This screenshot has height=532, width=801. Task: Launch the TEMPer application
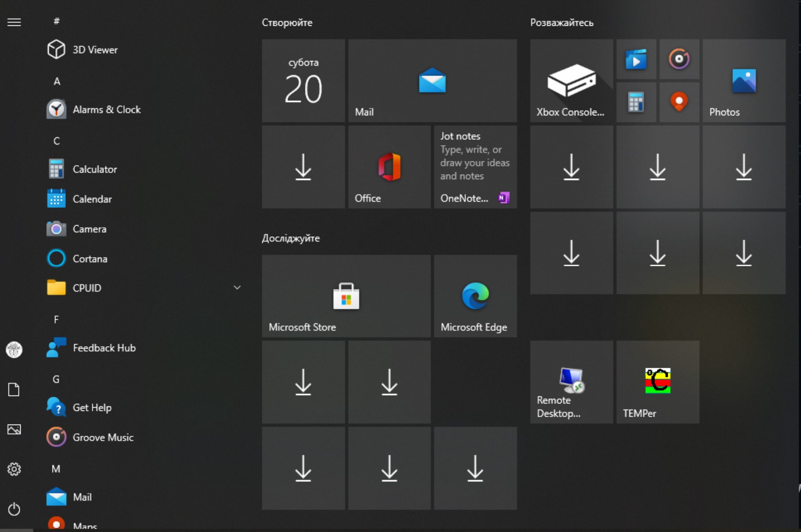coord(657,382)
